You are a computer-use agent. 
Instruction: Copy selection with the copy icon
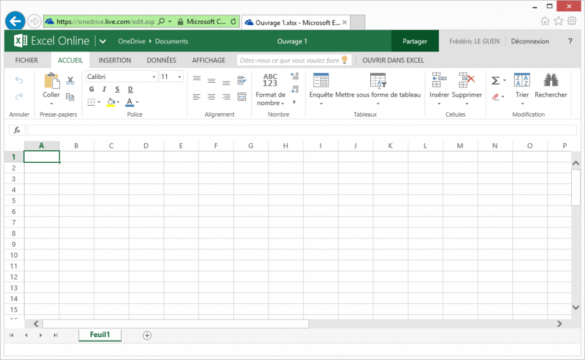(x=70, y=97)
